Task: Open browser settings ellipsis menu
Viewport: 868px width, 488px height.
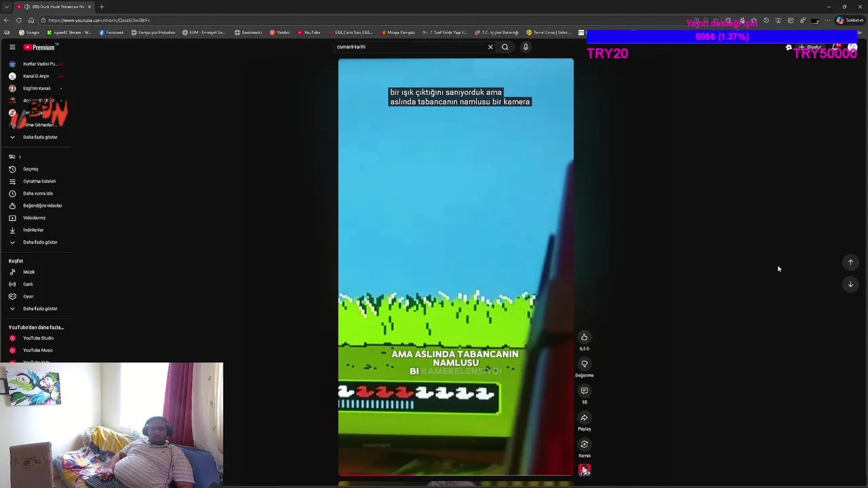Action: click(x=827, y=20)
